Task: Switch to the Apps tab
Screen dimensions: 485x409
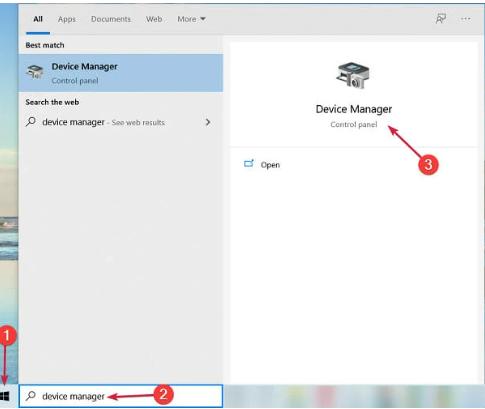Action: [x=67, y=19]
